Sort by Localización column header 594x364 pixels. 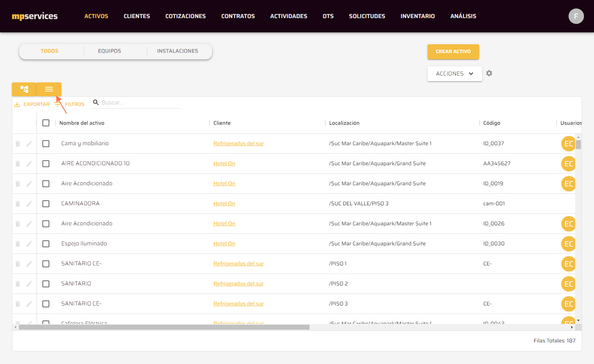pyautogui.click(x=344, y=123)
